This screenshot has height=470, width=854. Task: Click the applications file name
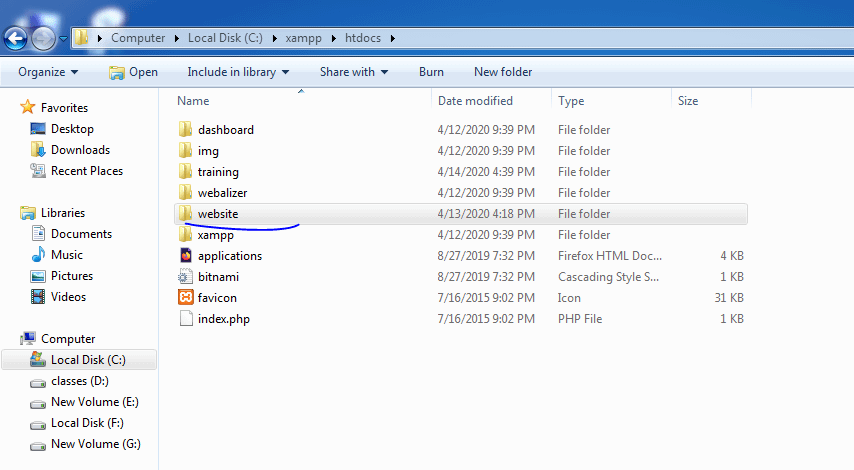point(230,256)
